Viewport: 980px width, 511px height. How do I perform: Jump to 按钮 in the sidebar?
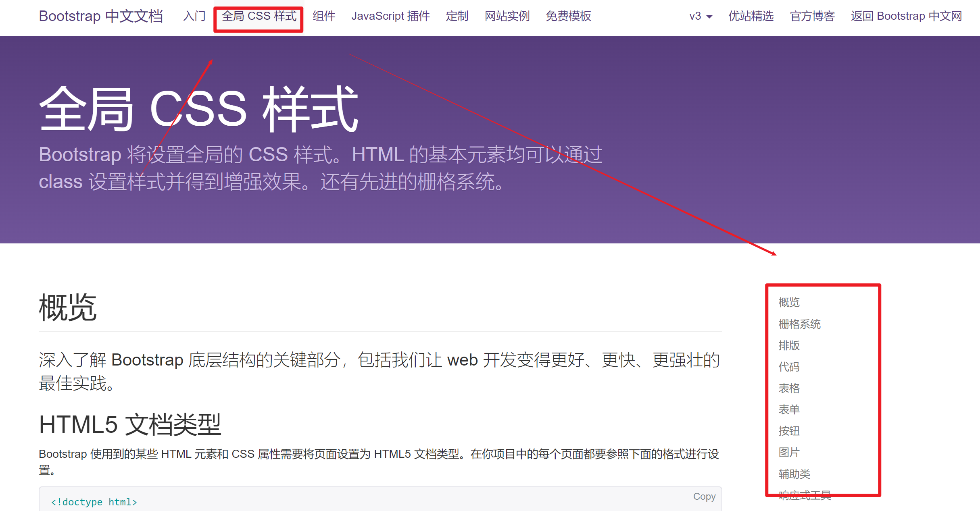coord(789,431)
